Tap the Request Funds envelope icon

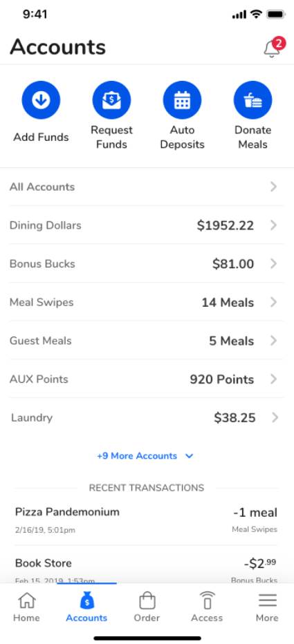111,100
